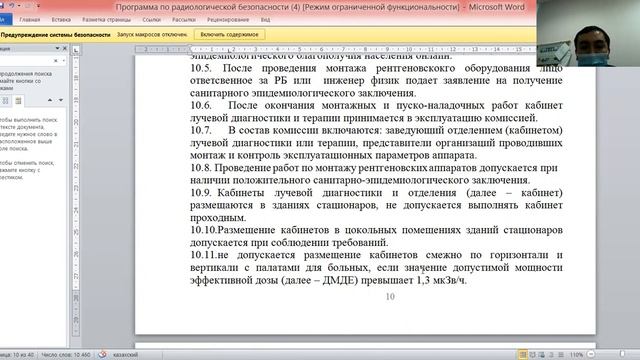
Task: Click the tab selector at ruler corner
Action: coord(76,50)
